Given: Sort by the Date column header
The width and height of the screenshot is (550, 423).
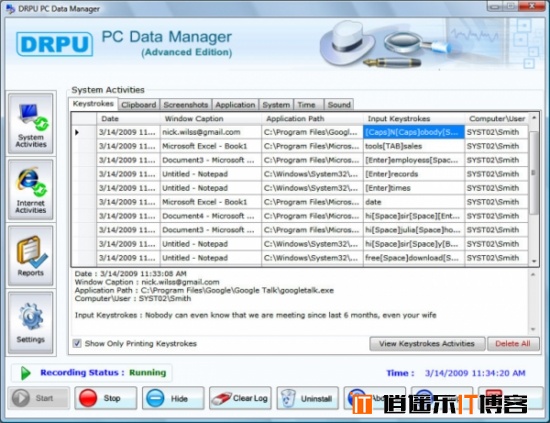Looking at the screenshot, I should [128, 119].
